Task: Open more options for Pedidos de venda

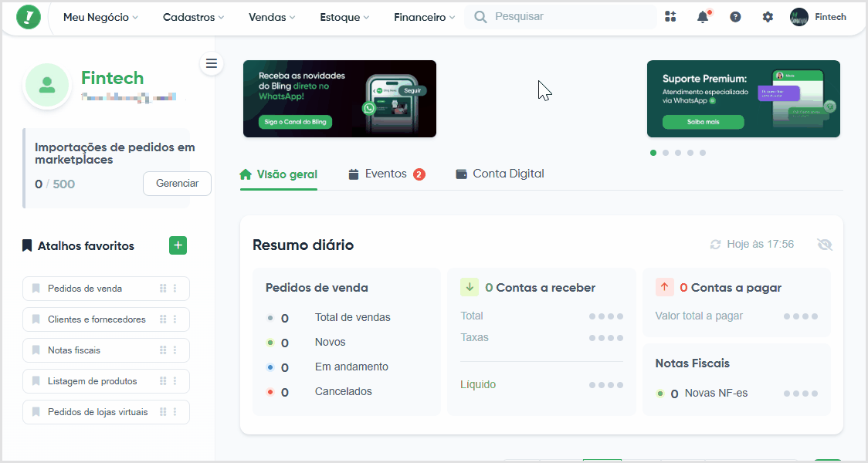Action: click(x=175, y=288)
